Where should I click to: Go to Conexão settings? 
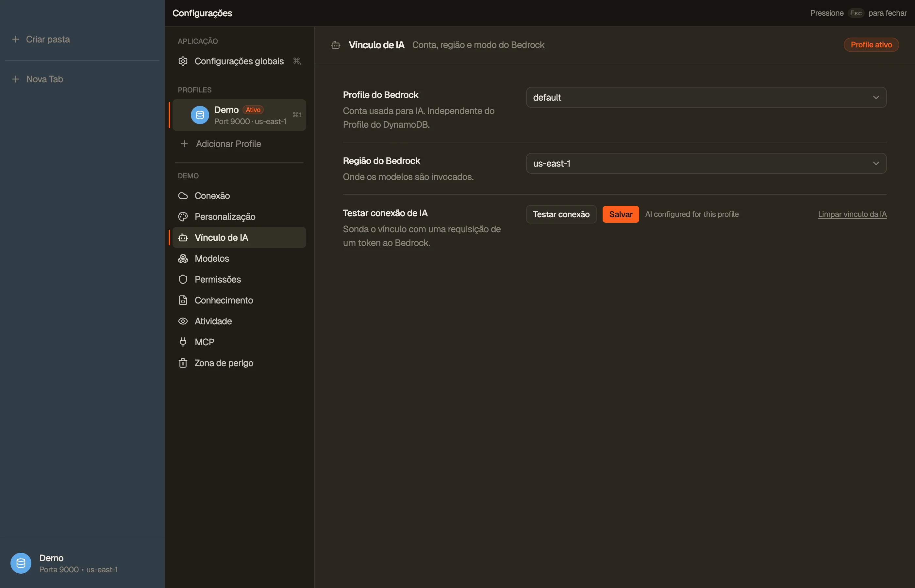pos(240,196)
